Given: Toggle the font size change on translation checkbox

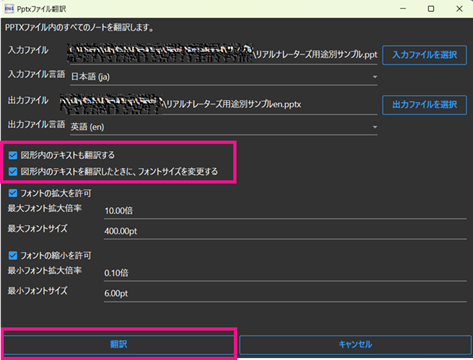Looking at the screenshot, I should click(x=13, y=172).
